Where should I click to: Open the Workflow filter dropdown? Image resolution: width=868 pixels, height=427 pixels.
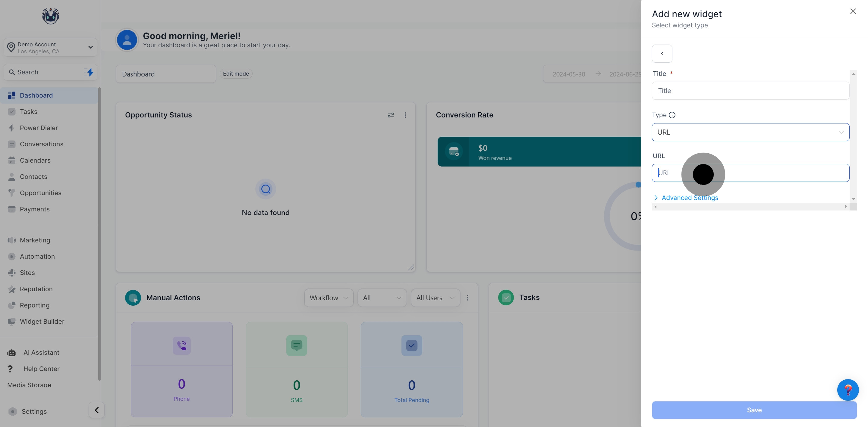point(329,298)
